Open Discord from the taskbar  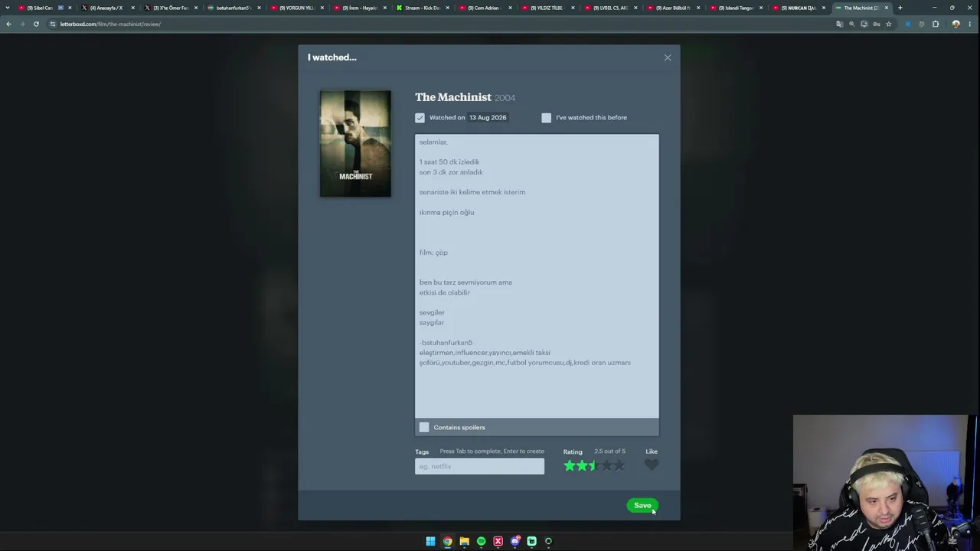pyautogui.click(x=515, y=541)
